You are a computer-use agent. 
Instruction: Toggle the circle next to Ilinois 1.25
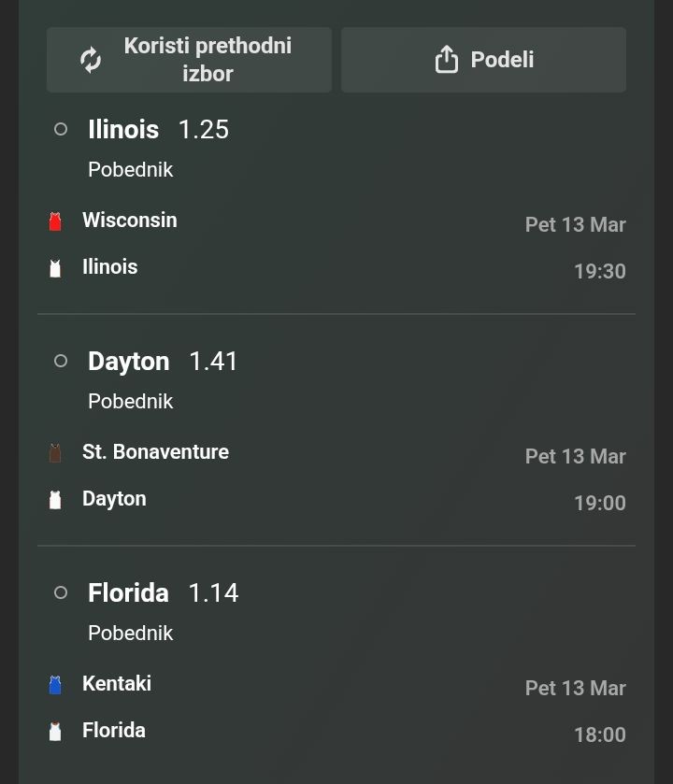tap(61, 129)
